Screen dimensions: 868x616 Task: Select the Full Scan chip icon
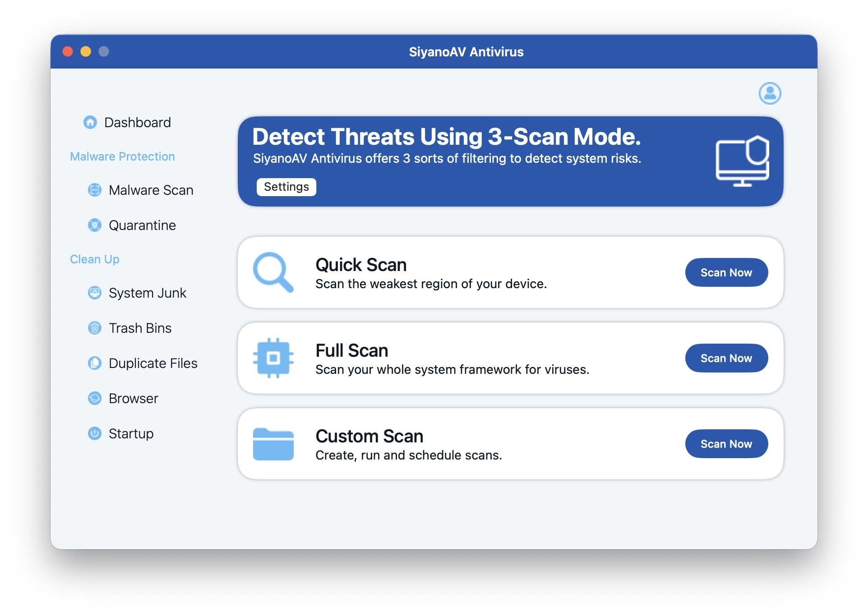[274, 358]
